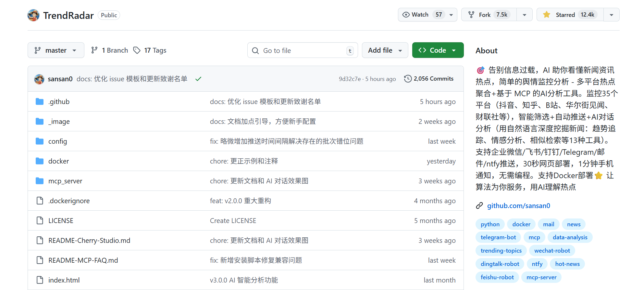Open the github.com/sansan0 link
The image size is (644, 290).
(x=518, y=206)
